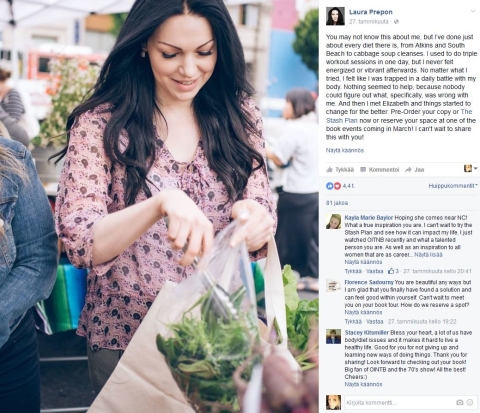Attach a photo with the camera icon
This screenshot has height=413, width=480.
[x=460, y=403]
